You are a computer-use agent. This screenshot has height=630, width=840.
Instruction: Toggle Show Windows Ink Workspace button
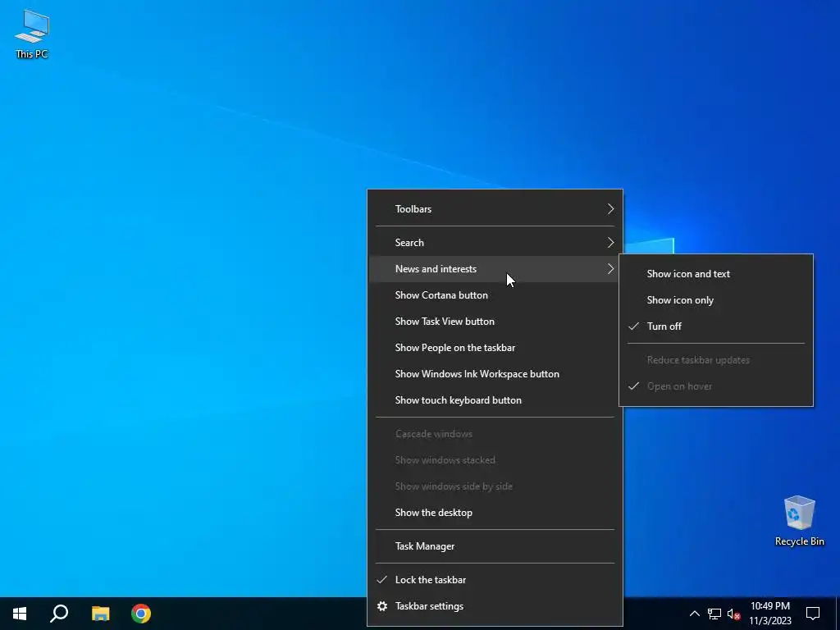[x=495, y=374]
